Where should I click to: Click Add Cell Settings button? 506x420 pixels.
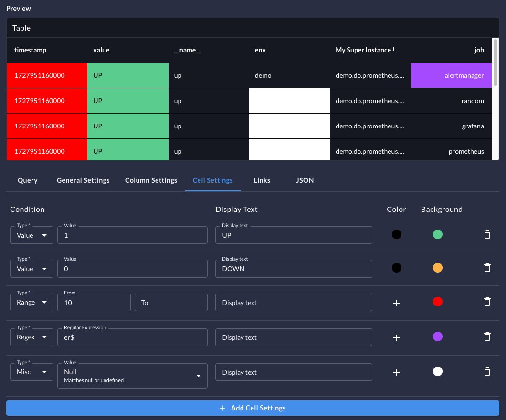point(253,408)
